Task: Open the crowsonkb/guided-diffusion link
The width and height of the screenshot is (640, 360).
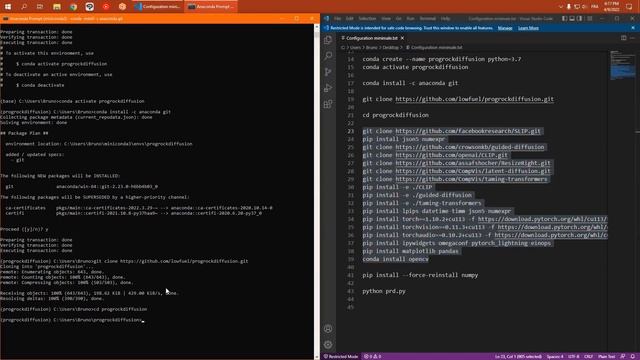Action: click(469, 147)
